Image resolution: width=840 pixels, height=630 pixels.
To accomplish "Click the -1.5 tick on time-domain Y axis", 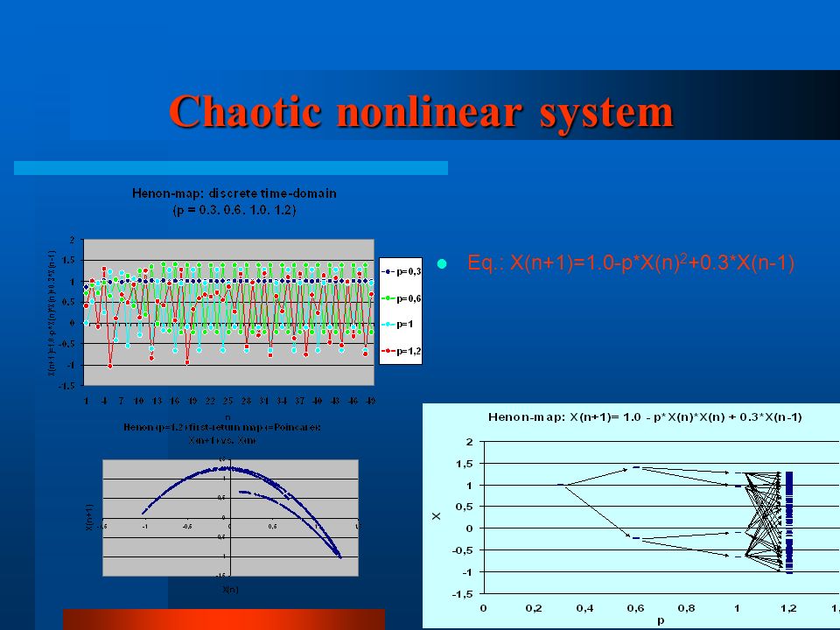I will click(x=68, y=386).
